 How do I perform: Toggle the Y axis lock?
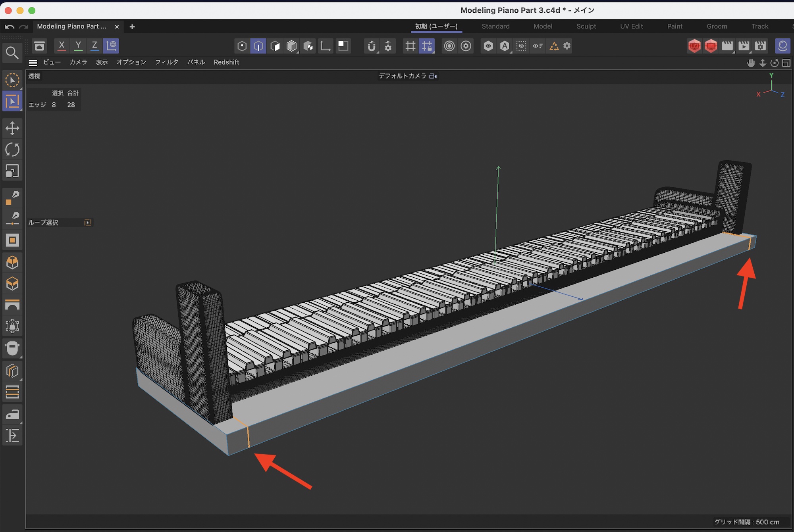tap(78, 46)
